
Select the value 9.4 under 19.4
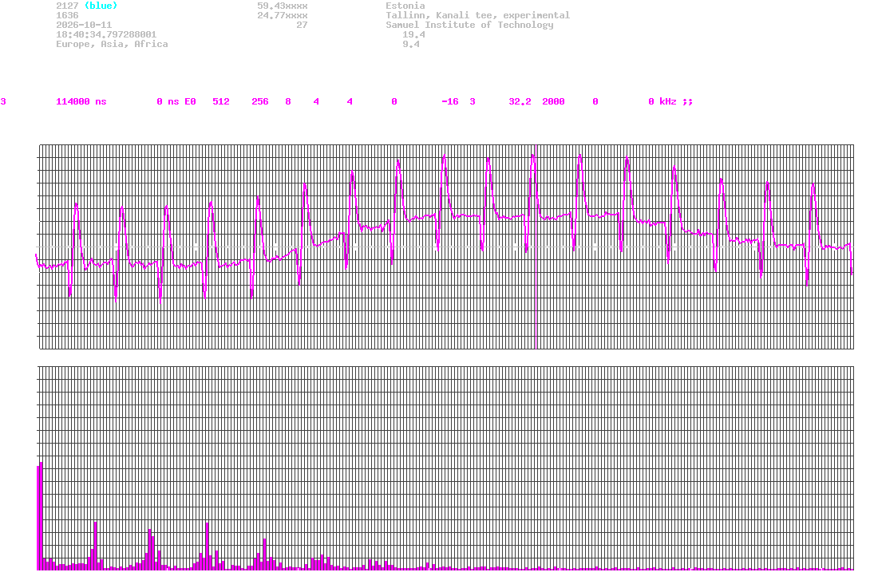point(411,44)
